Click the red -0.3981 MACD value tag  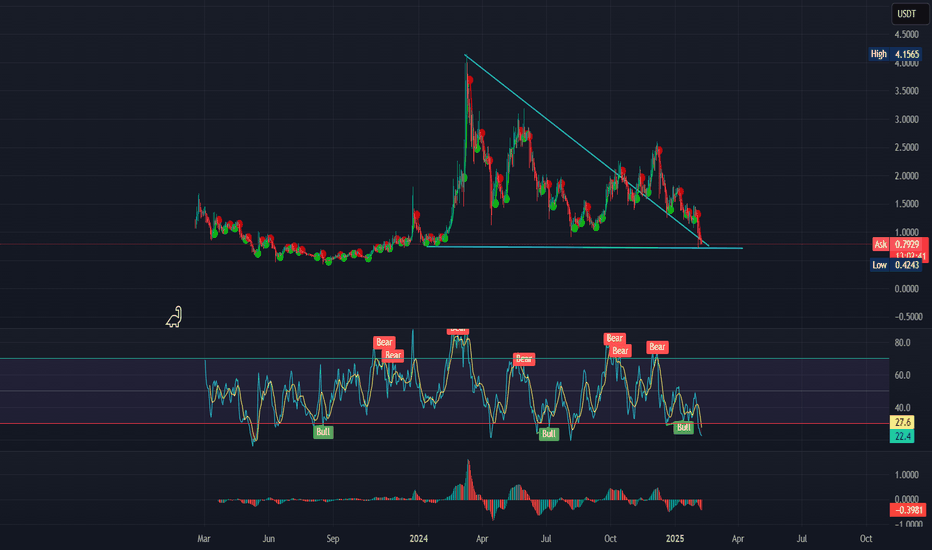[908, 510]
